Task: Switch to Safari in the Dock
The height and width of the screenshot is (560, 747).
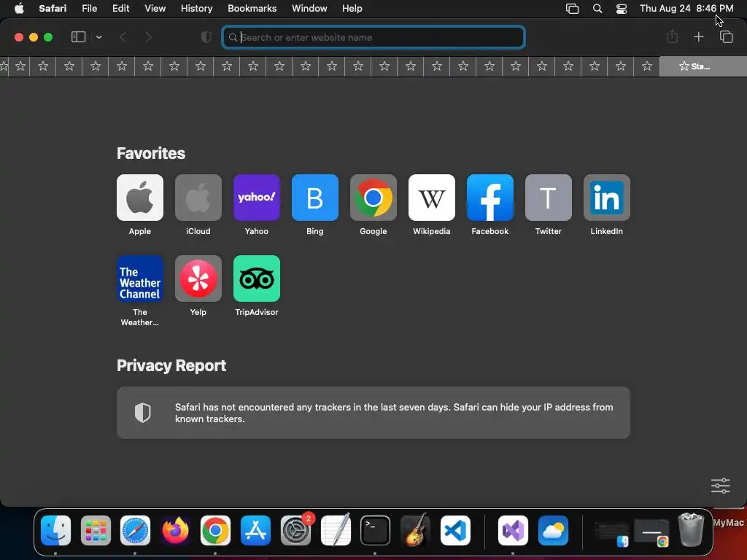Action: (x=135, y=530)
